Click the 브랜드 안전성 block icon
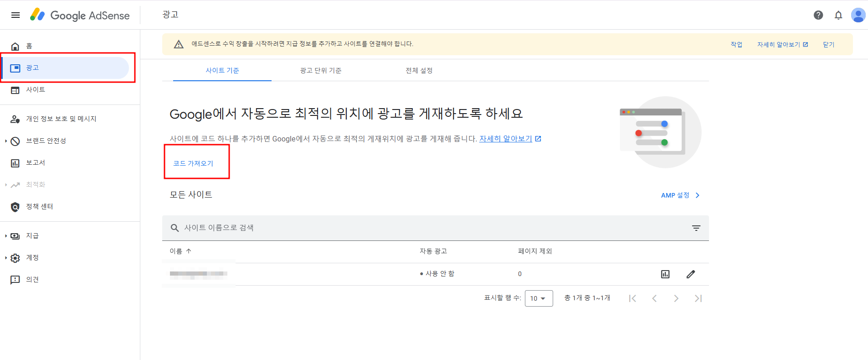Screen dimensions: 868x360 click(15, 141)
